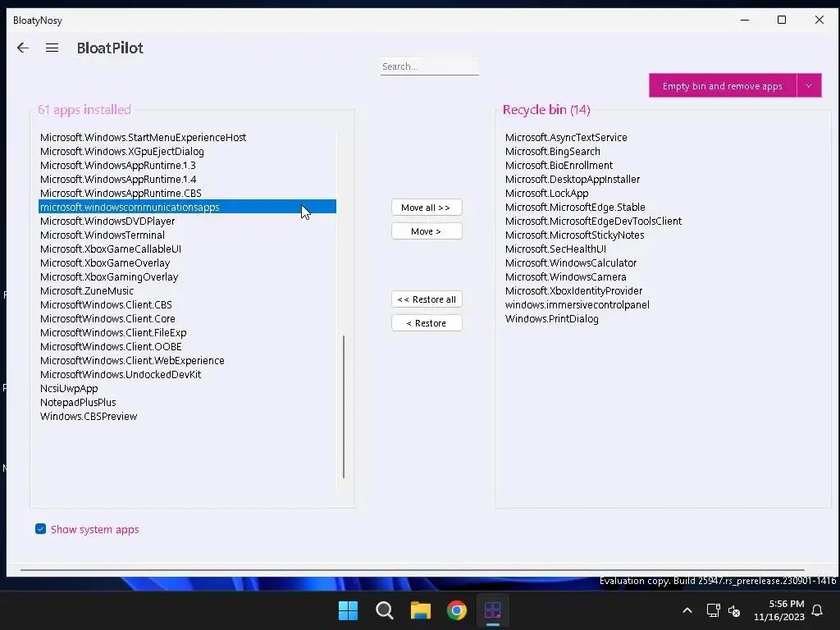
Task: Open notifications bell icon
Action: pyautogui.click(x=817, y=610)
